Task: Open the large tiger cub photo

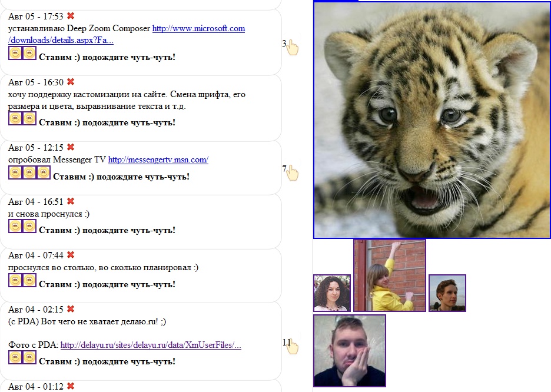Action: (431, 120)
